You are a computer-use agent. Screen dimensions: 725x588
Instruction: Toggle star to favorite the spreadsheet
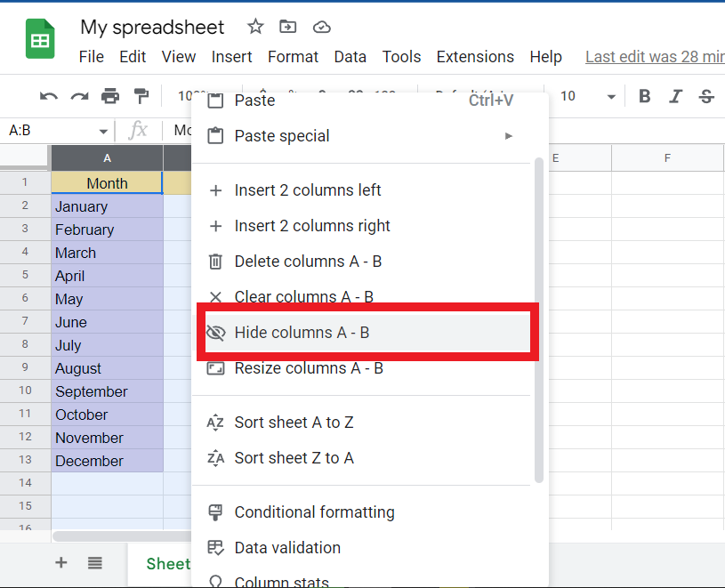pos(255,28)
